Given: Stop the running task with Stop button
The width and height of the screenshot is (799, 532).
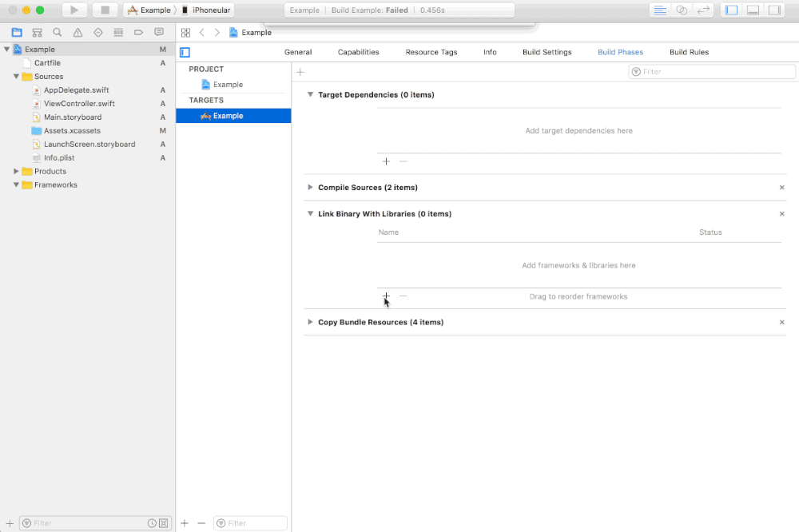Looking at the screenshot, I should click(105, 10).
